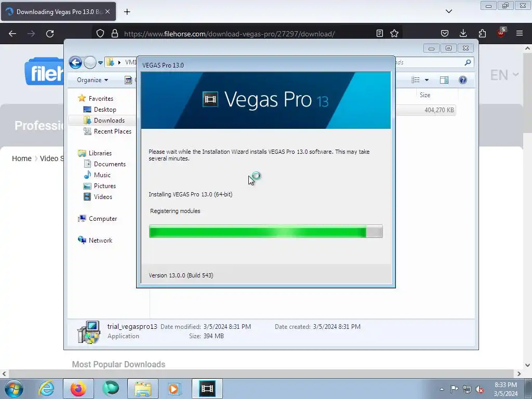The image size is (532, 399).
Task: Open Windows Media Player taskbar icon
Action: 175,389
